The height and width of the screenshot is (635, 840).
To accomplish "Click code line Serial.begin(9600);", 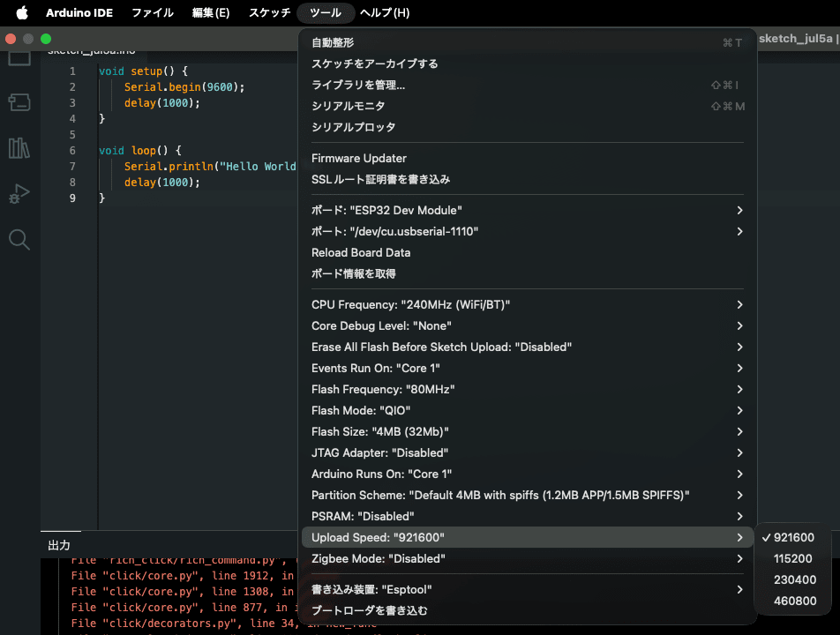I will pyautogui.click(x=184, y=86).
